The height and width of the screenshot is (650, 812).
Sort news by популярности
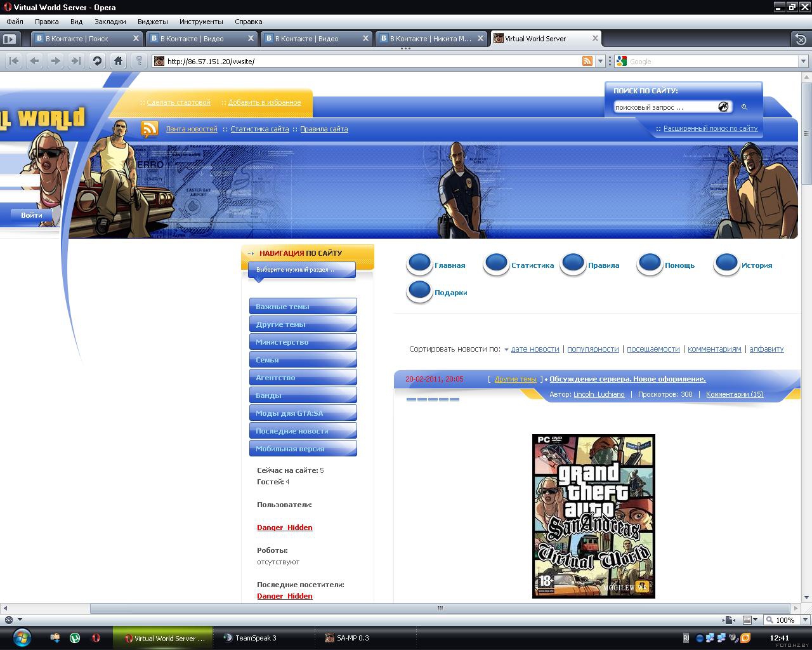(593, 349)
